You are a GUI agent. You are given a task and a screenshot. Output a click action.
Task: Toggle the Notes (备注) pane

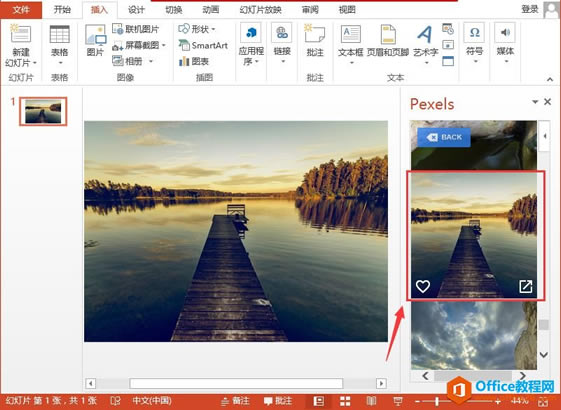point(235,401)
